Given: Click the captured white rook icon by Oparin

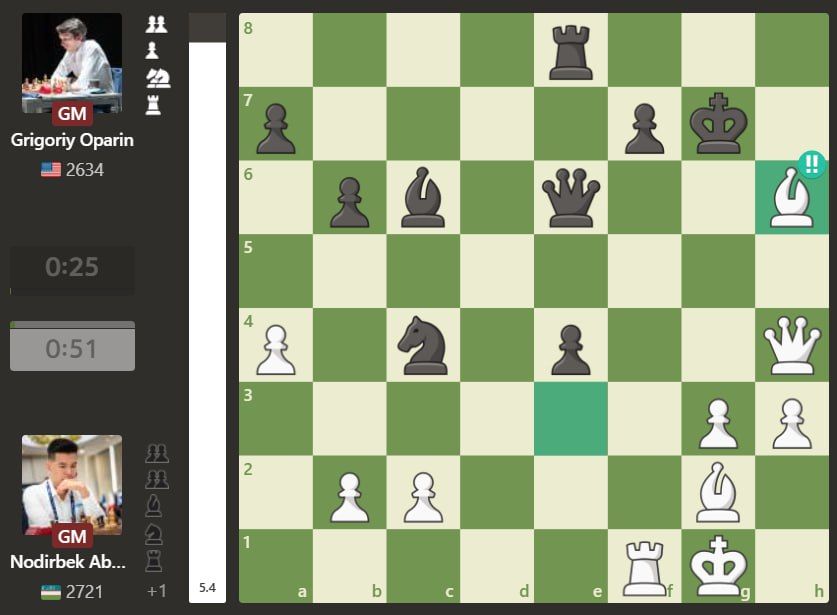Looking at the screenshot, I should point(153,105).
